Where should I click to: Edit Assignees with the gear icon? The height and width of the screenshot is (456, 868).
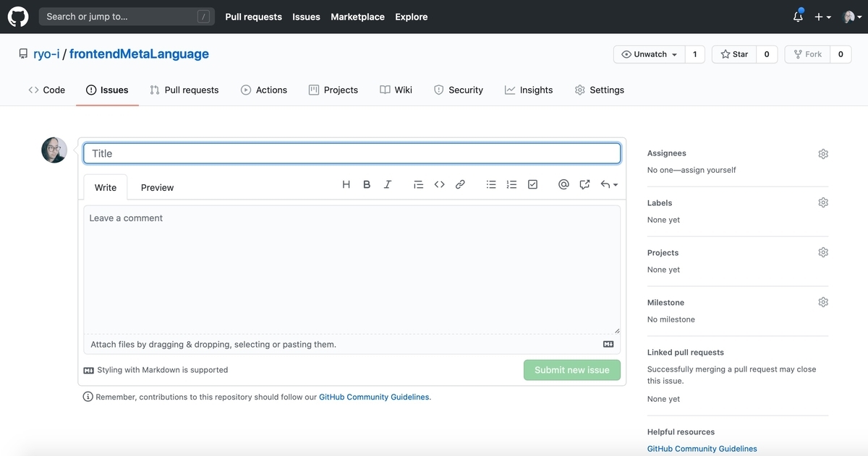pos(823,154)
